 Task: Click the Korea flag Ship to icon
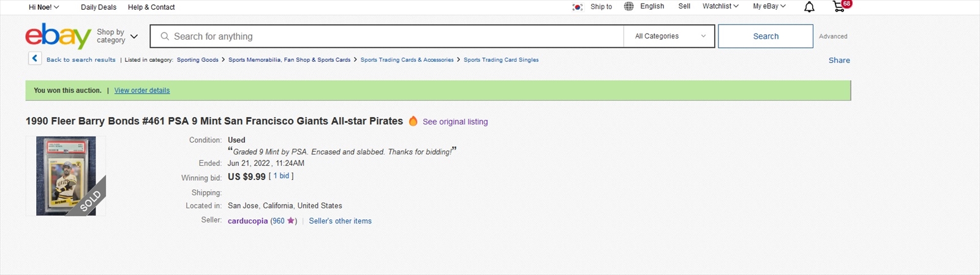pyautogui.click(x=578, y=7)
